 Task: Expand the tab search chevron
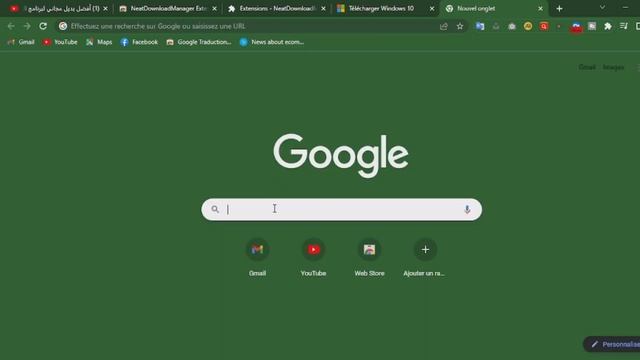pos(602,7)
